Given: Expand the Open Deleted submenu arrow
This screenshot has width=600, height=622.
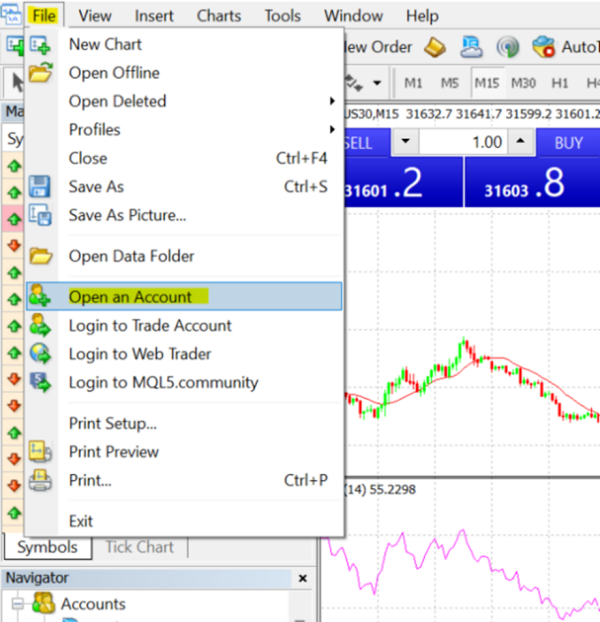Looking at the screenshot, I should tap(332, 101).
